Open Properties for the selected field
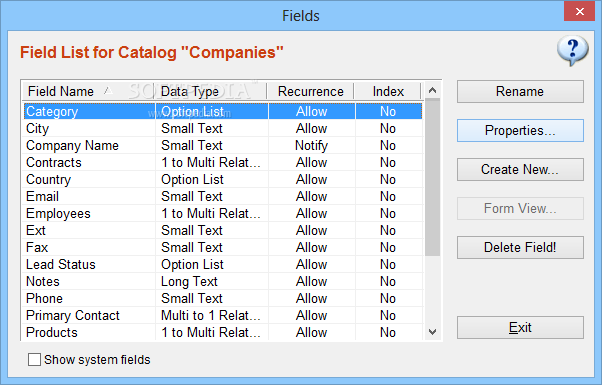 [x=520, y=131]
